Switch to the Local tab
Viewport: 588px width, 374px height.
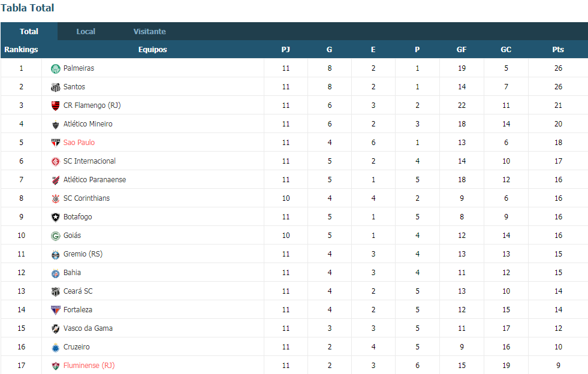(86, 32)
